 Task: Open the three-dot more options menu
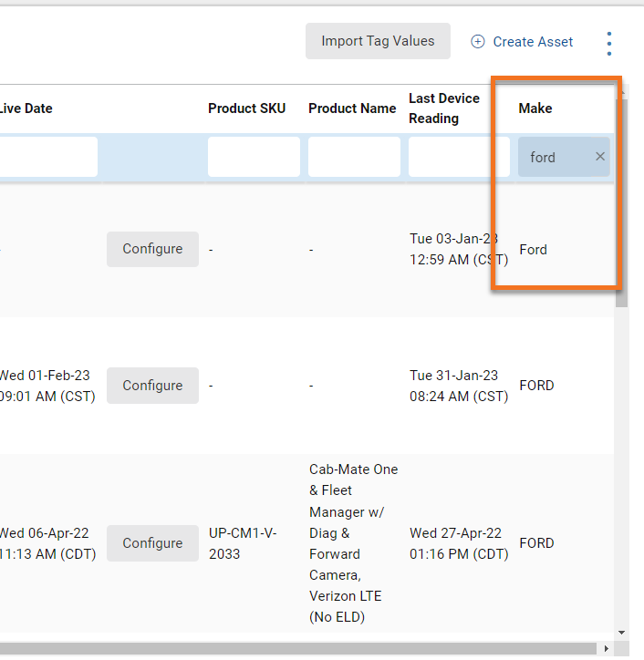tap(609, 44)
